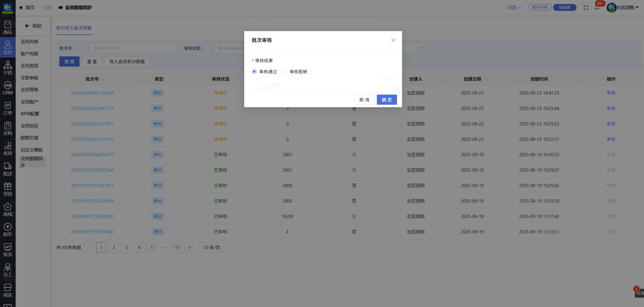
Task: Open the 10 条/页 page size dropdown
Action: click(214, 247)
